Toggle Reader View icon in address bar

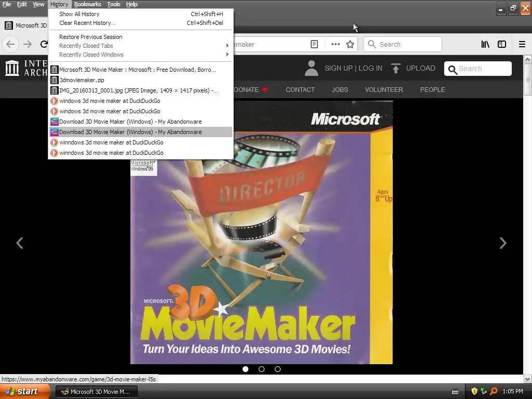314,44
